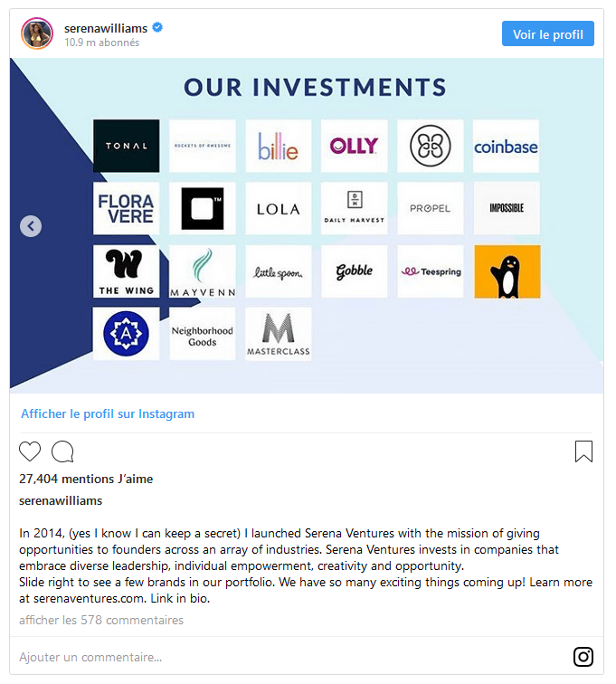Image resolution: width=616 pixels, height=684 pixels.
Task: Click serenawilliams username in header
Action: click(105, 28)
